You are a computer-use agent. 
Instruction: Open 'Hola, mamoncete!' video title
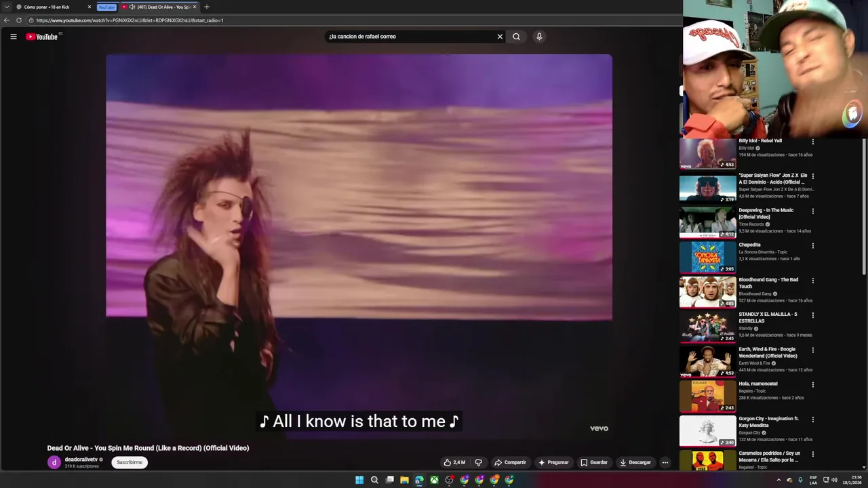pyautogui.click(x=758, y=384)
